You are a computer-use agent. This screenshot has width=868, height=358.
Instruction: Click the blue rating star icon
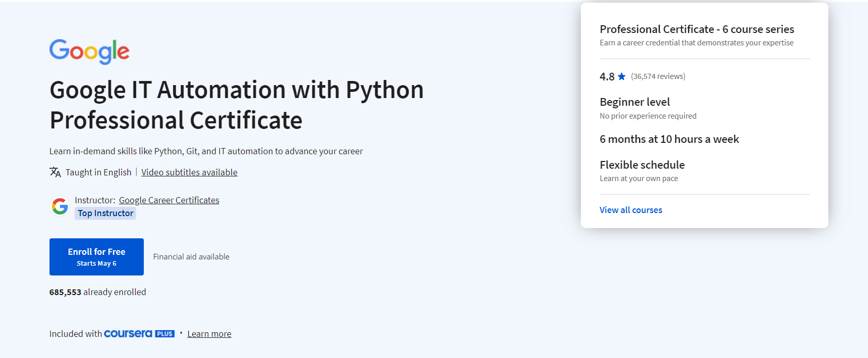[x=622, y=76]
